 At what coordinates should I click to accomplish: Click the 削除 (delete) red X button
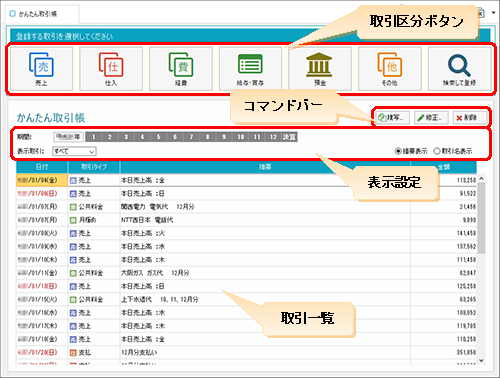[470, 118]
